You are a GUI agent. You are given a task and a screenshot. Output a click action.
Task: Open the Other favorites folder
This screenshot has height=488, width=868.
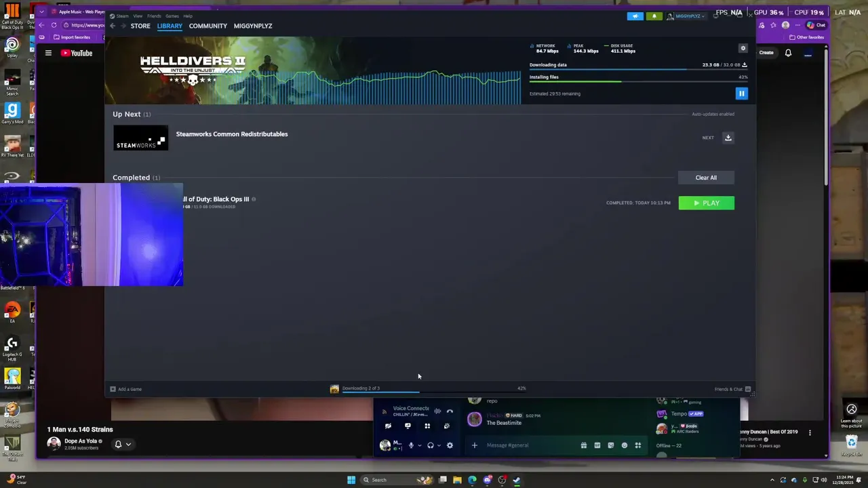click(807, 37)
